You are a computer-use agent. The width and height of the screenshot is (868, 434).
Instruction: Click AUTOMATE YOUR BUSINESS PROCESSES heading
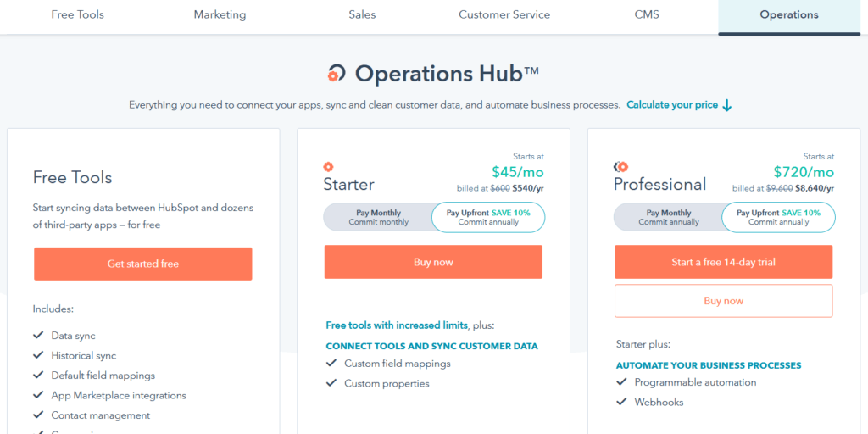point(709,365)
